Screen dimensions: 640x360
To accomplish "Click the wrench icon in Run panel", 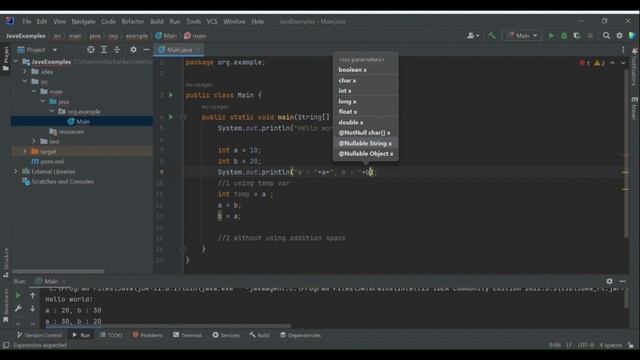I will click(x=18, y=309).
